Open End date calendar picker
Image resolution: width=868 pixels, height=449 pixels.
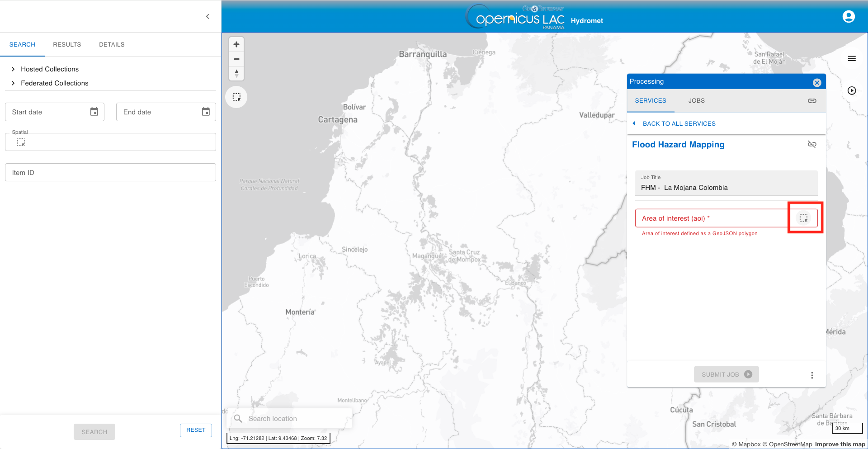tap(206, 112)
